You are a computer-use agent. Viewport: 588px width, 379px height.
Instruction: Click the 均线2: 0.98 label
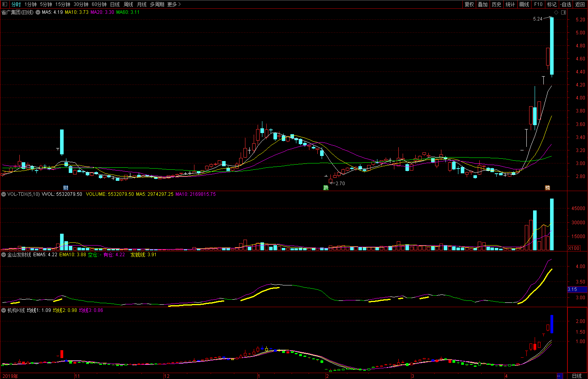point(65,310)
